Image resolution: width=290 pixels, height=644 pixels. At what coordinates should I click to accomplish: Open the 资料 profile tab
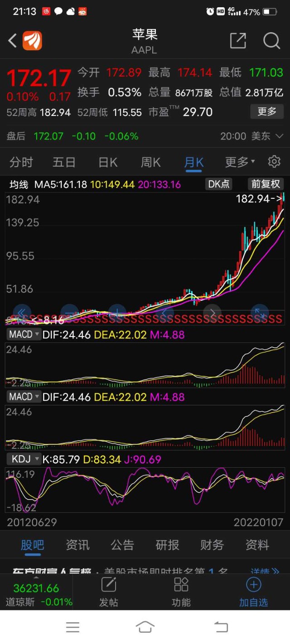point(257,545)
